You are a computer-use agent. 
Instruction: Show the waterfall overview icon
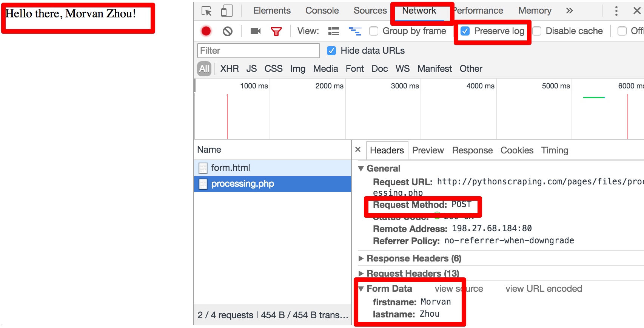(x=354, y=31)
